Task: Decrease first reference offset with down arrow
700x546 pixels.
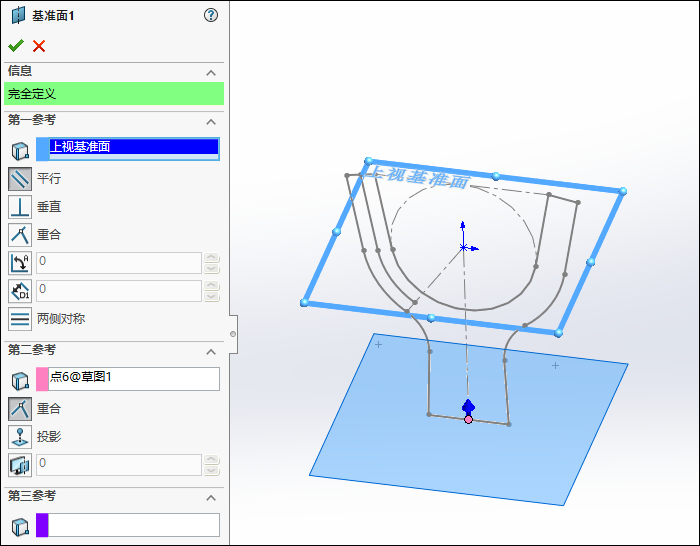Action: coord(212,296)
